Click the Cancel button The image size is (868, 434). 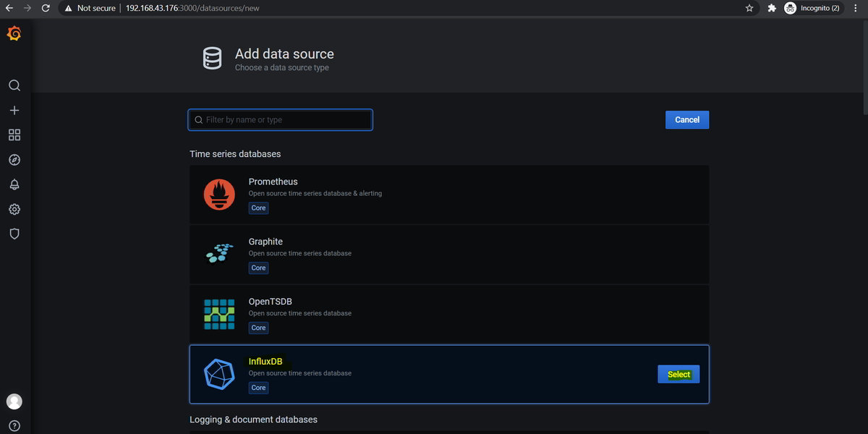pos(686,119)
